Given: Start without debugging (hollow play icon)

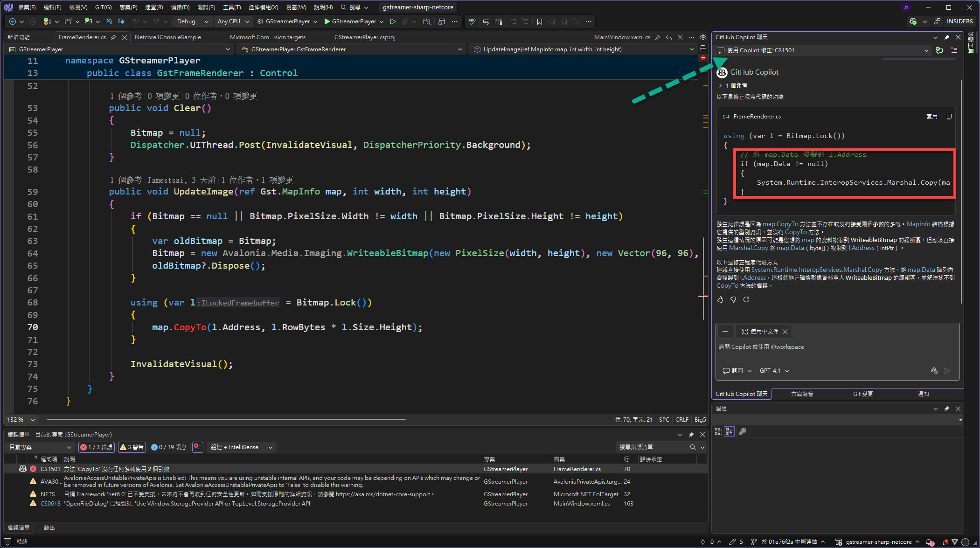Looking at the screenshot, I should coord(393,21).
